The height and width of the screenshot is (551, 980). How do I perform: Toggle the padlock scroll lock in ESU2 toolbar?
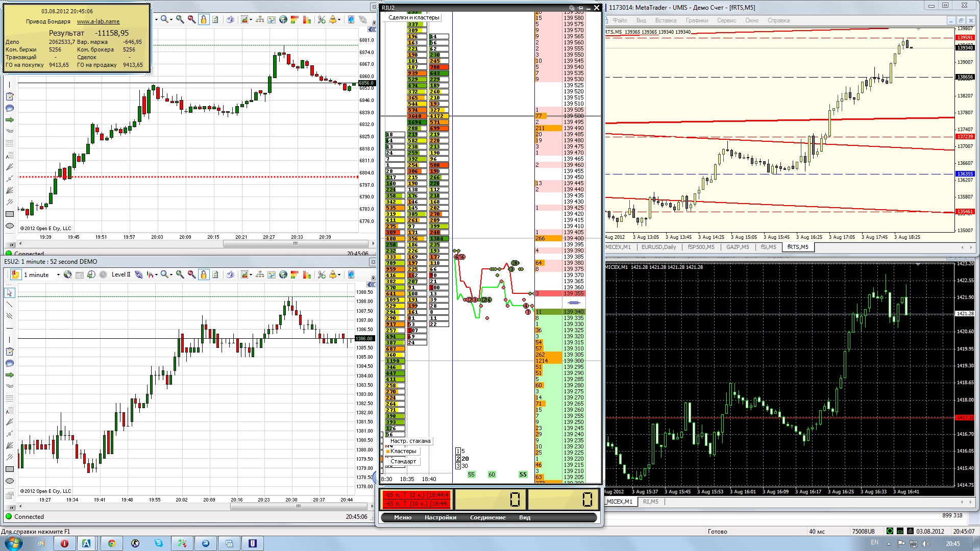(x=204, y=274)
